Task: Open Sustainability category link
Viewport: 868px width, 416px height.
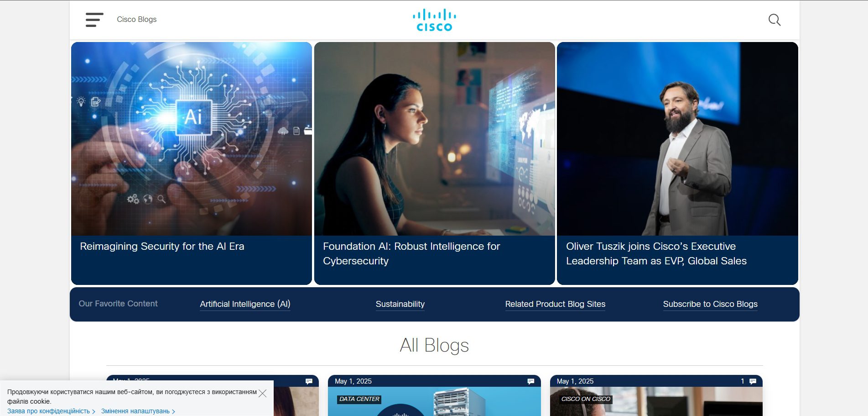Action: point(400,304)
